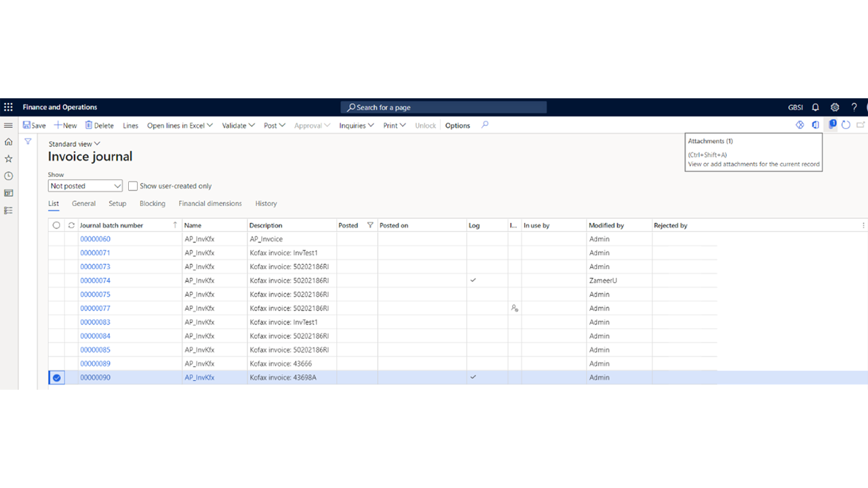Viewport: 868px width, 488px height.
Task: Expand the Print menu
Action: coord(395,125)
